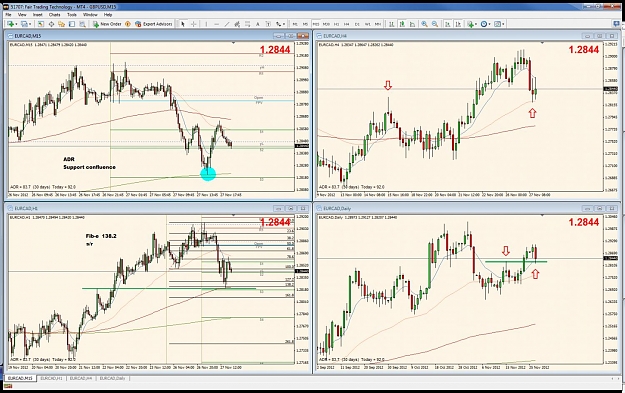Open the Tools menu
Screen dimensions: 625x393
[x=72, y=14]
